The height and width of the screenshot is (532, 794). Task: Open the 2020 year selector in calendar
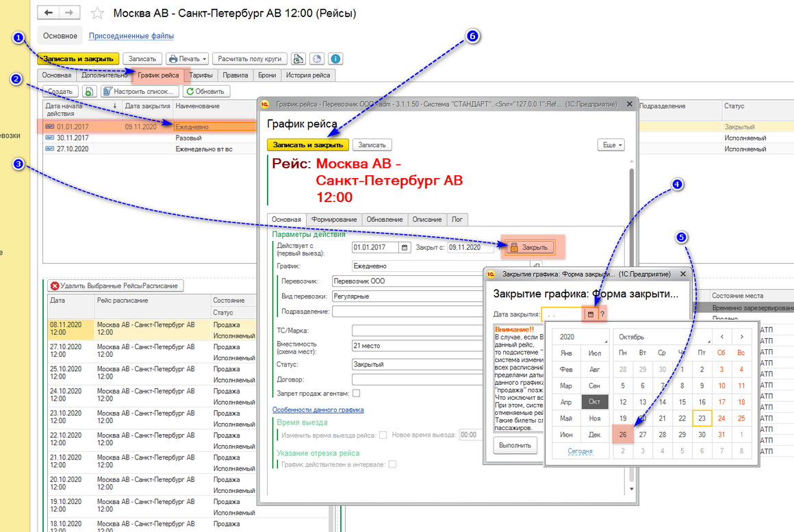pos(580,337)
